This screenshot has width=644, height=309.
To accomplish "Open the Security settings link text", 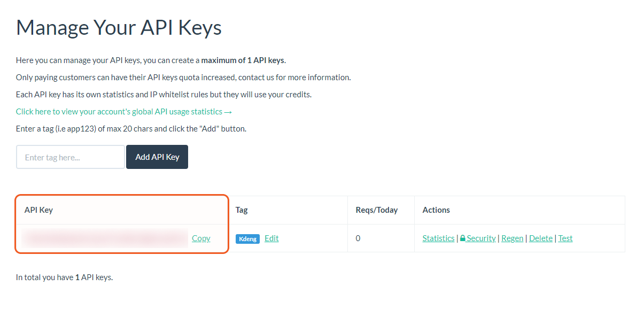I will coord(481,238).
